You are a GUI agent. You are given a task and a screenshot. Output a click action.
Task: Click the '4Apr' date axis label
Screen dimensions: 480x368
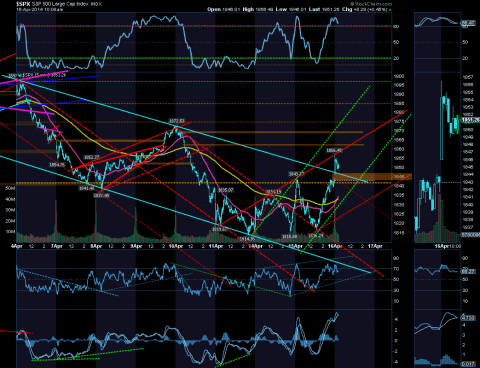pos(17,246)
